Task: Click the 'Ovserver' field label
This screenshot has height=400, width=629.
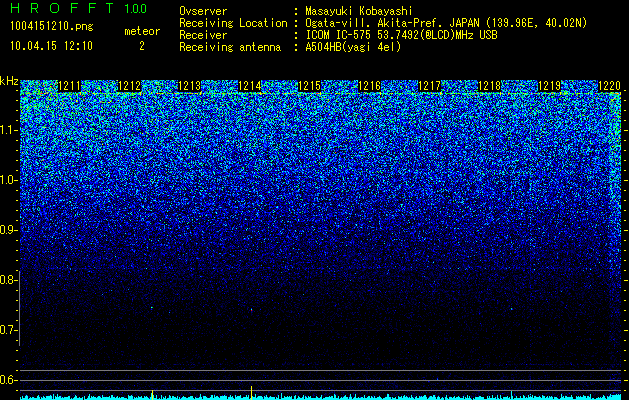Action: point(203,11)
